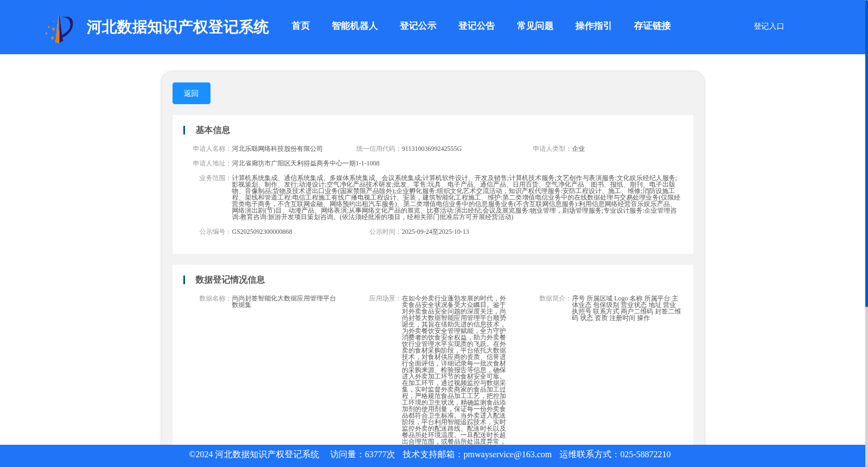Image resolution: width=868 pixels, height=467 pixels.
Task: Click the 返回 button
Action: [x=192, y=93]
